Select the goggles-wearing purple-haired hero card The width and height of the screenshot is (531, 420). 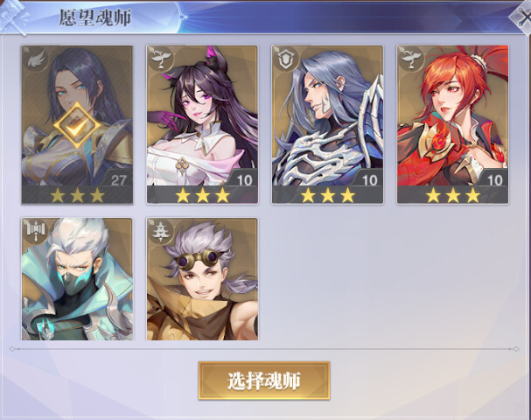(x=202, y=279)
